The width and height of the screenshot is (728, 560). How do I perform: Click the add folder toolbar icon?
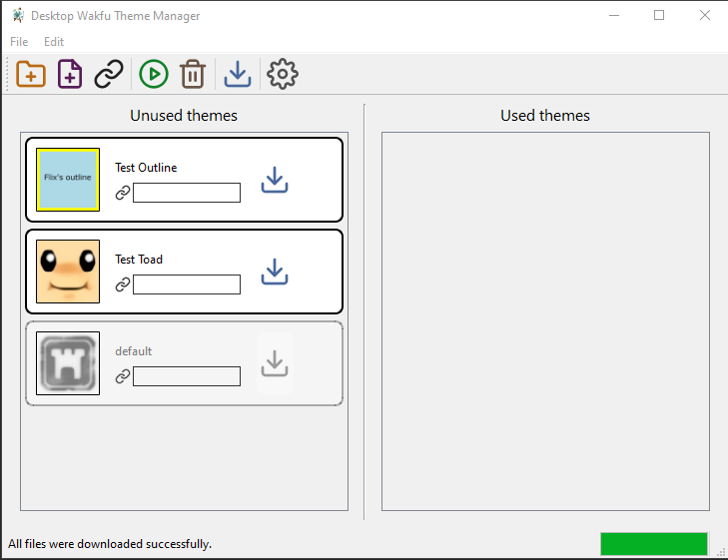tap(32, 74)
